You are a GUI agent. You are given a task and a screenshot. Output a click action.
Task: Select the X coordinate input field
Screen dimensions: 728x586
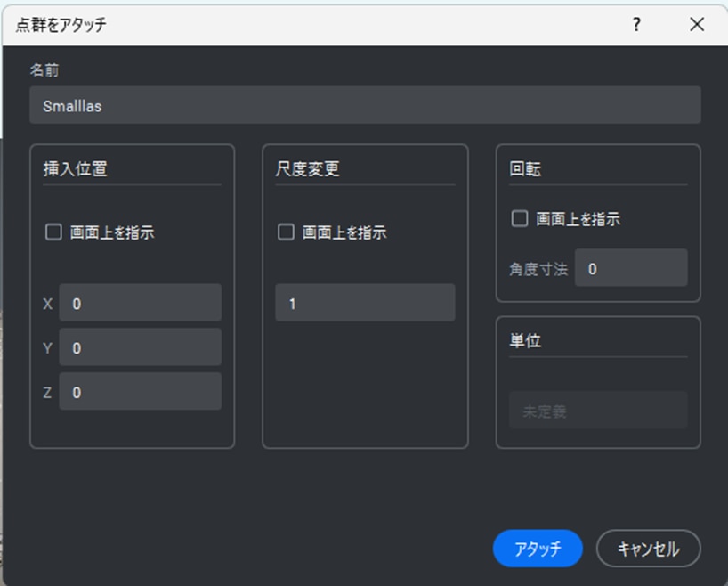140,304
